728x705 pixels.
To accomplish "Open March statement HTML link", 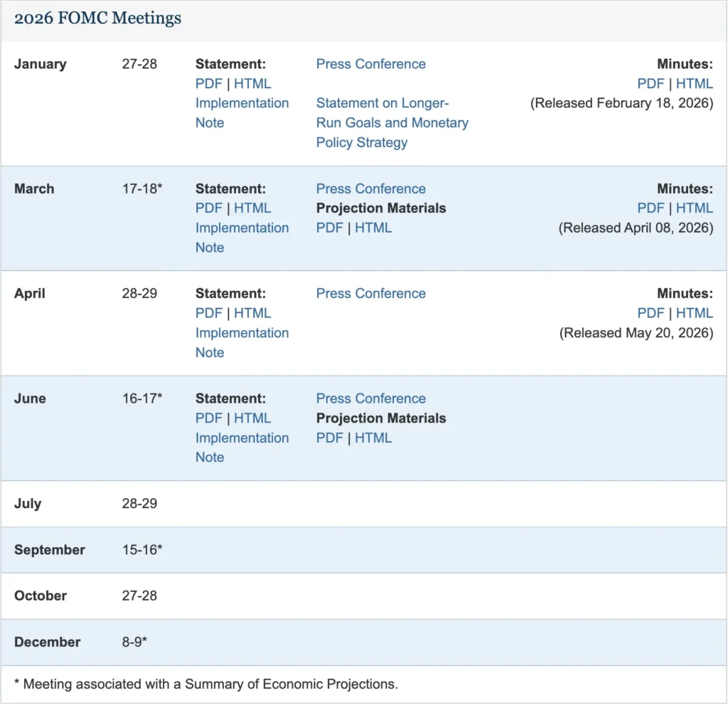I will click(x=252, y=208).
